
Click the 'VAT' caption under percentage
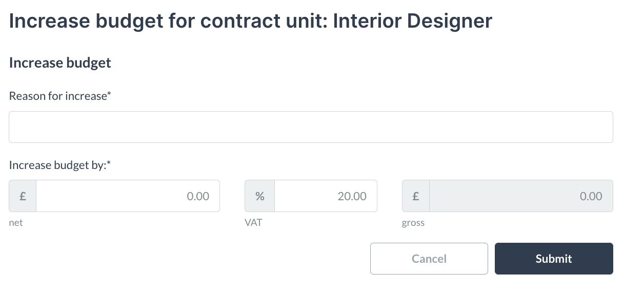pos(253,223)
